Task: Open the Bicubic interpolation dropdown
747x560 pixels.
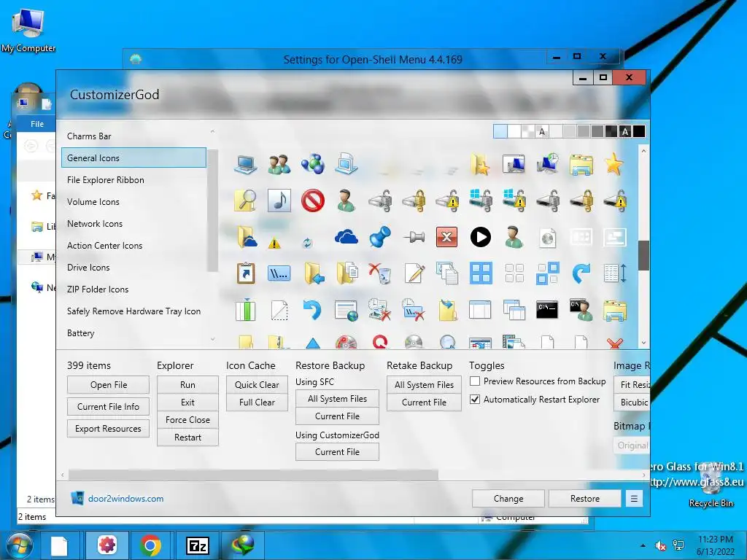Action: [632, 402]
